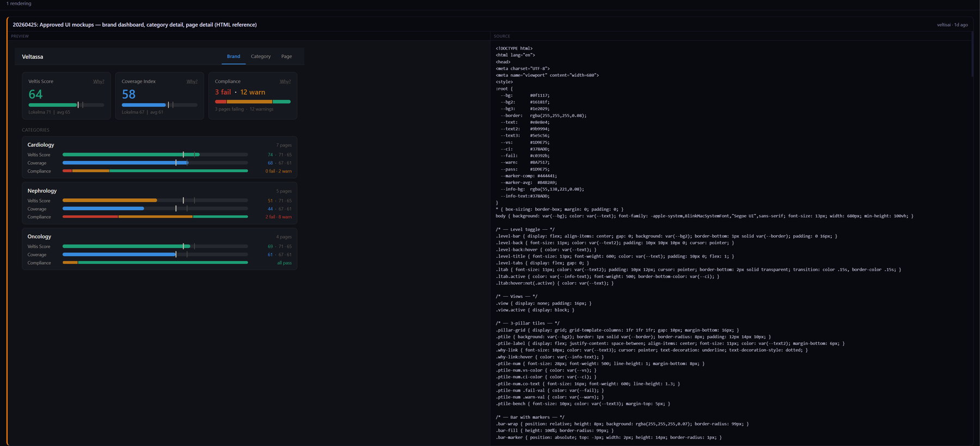Click the "4 pages" count in Oncology

[x=284, y=237]
